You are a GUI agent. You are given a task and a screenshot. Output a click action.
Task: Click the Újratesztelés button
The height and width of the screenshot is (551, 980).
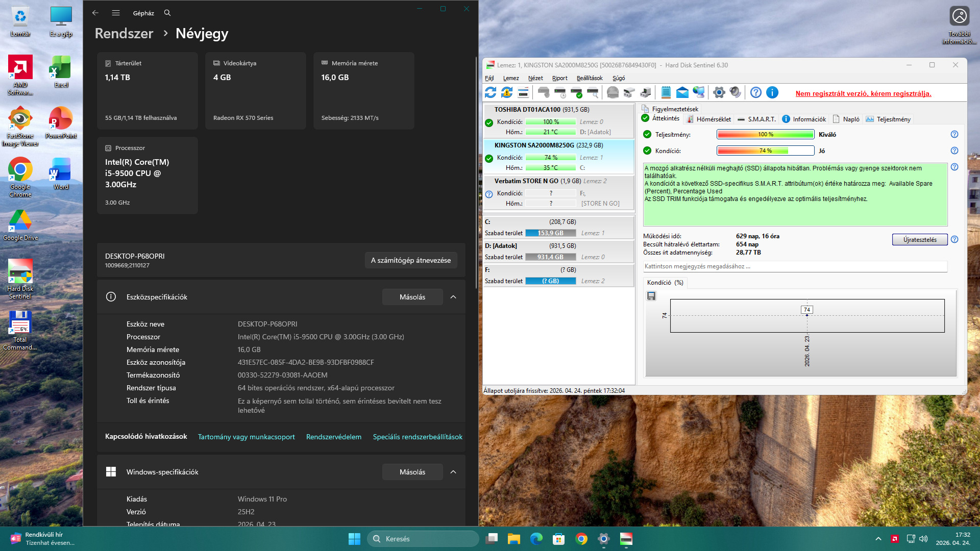(x=919, y=240)
